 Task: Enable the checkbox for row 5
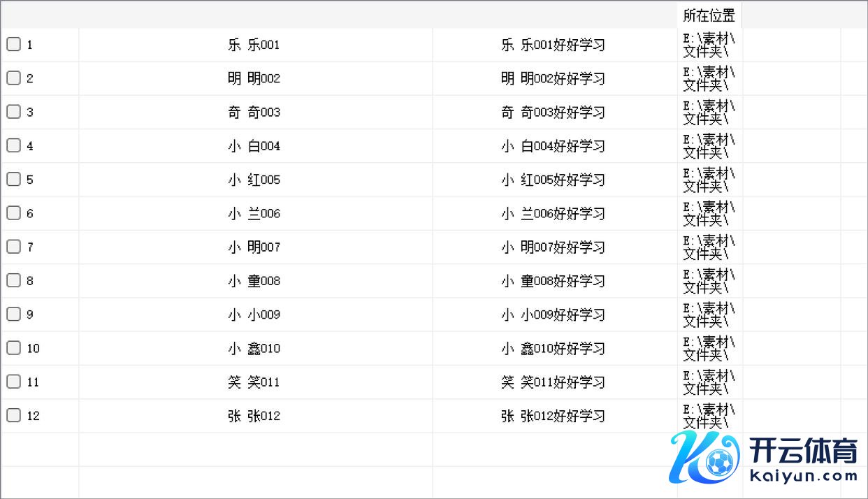pos(13,179)
